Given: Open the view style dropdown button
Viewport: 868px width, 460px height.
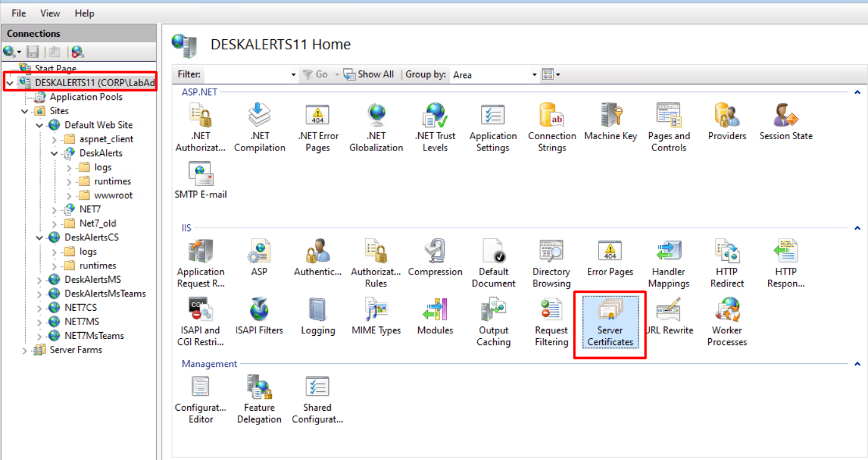Looking at the screenshot, I should tap(551, 75).
